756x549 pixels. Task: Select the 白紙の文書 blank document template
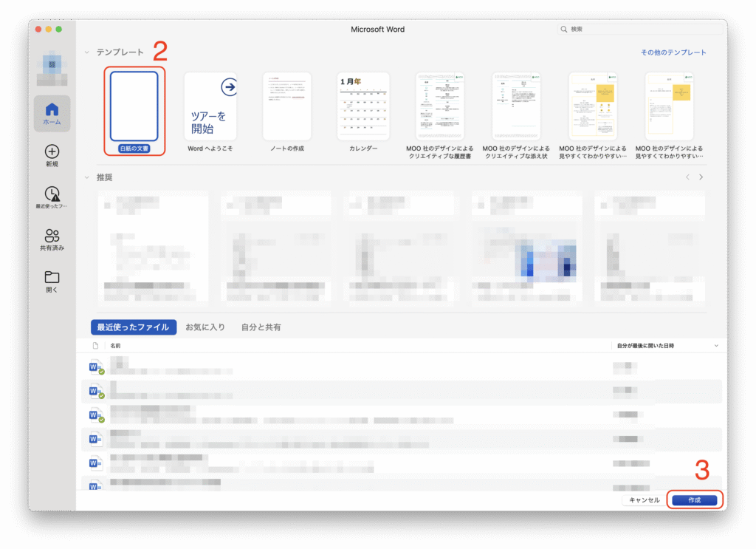134,112
